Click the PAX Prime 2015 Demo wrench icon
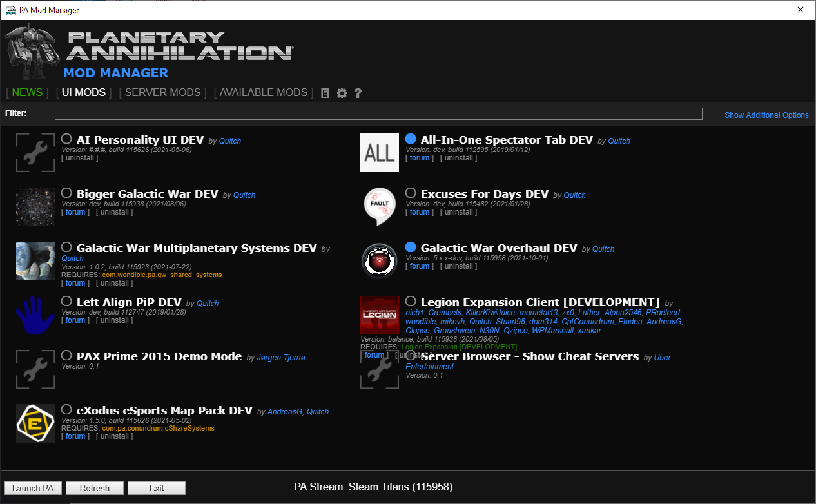 pos(35,369)
